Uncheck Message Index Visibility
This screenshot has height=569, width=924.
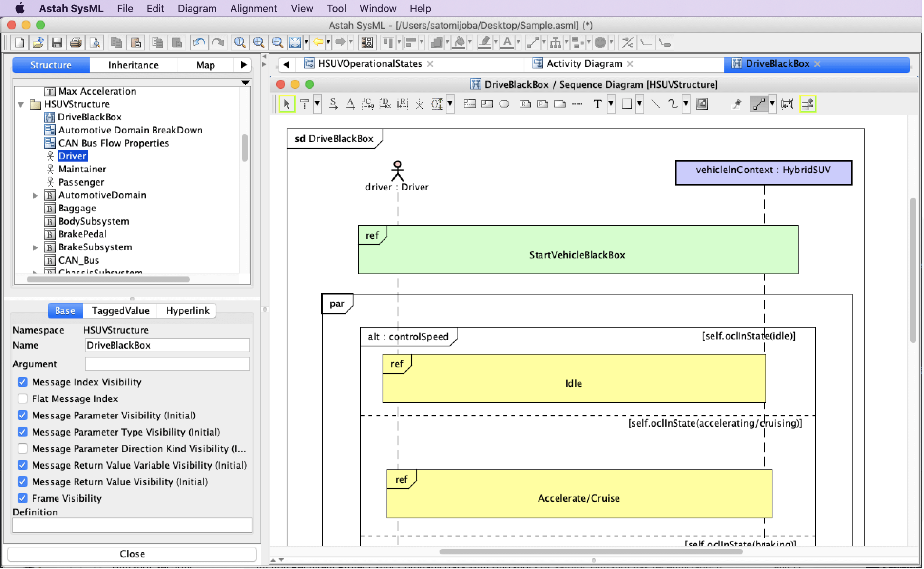(22, 382)
